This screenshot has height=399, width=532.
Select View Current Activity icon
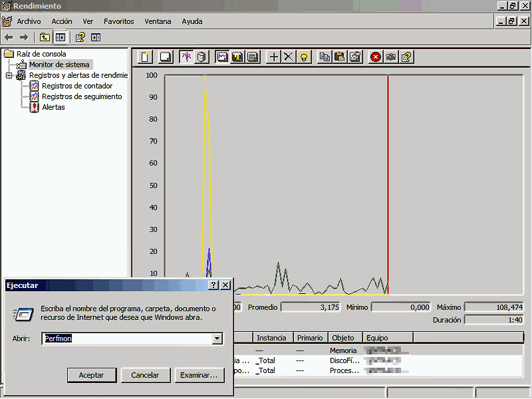(x=186, y=57)
